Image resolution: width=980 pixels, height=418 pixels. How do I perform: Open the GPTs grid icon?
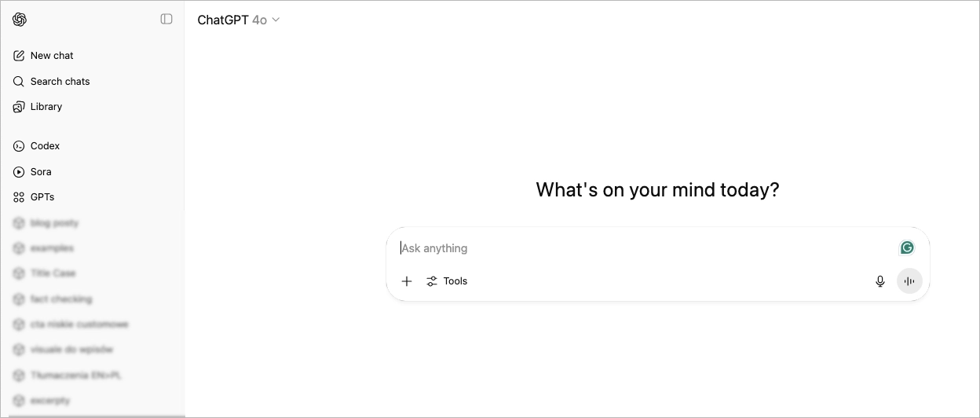click(19, 197)
